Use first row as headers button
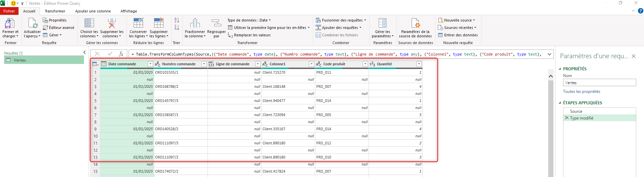644x177 pixels. 269,28
